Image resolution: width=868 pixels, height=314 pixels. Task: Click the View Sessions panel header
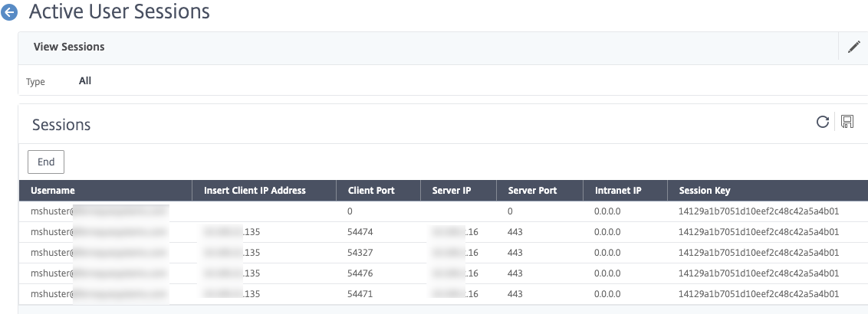point(69,47)
